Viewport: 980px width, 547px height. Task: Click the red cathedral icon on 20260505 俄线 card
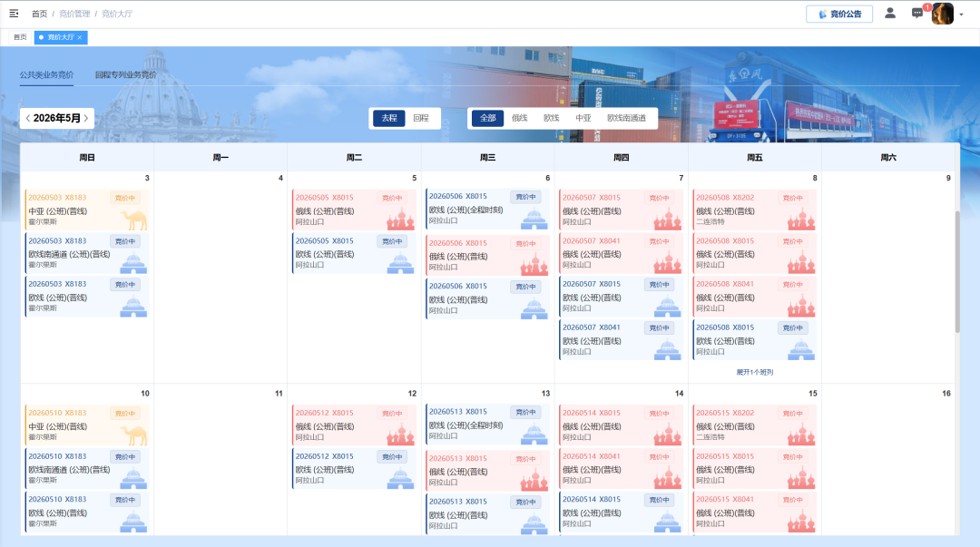pyautogui.click(x=400, y=219)
